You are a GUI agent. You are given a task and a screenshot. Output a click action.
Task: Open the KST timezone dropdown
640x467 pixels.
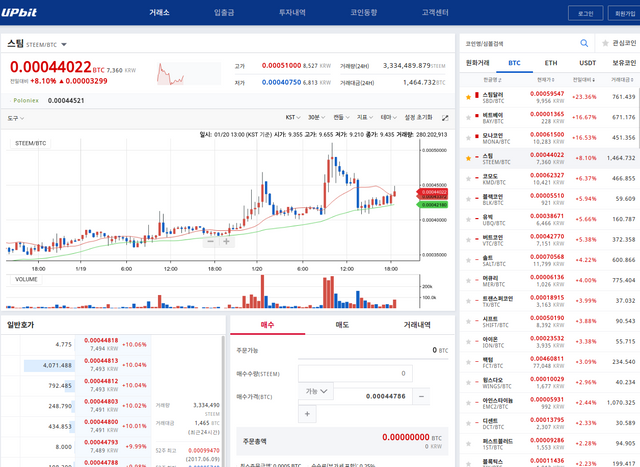[x=293, y=117]
